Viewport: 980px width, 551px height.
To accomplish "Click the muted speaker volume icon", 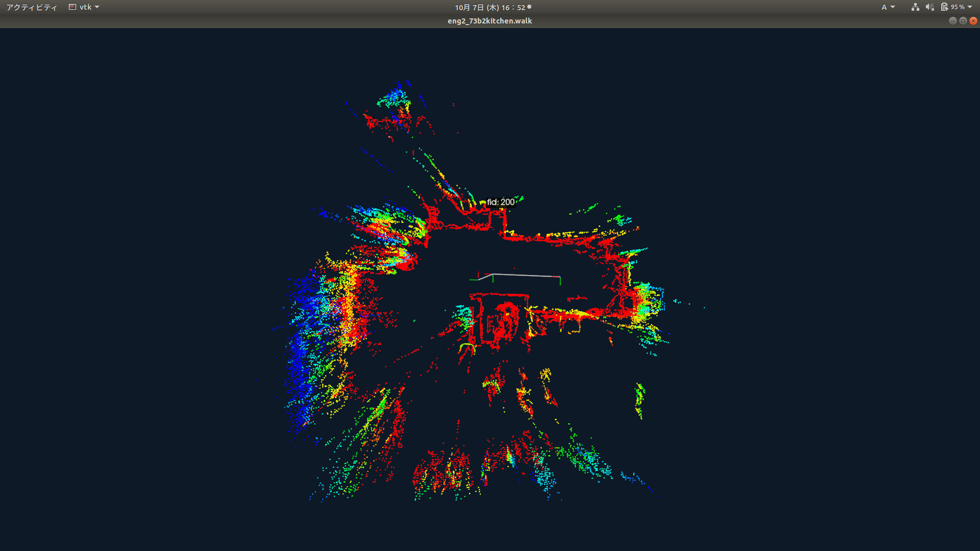I will click(x=929, y=7).
